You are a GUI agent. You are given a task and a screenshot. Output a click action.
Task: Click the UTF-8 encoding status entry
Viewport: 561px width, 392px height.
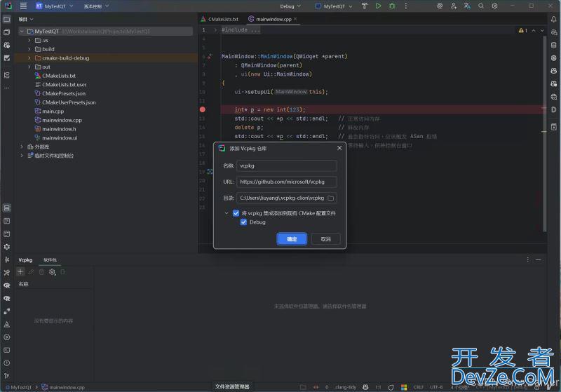point(436,387)
